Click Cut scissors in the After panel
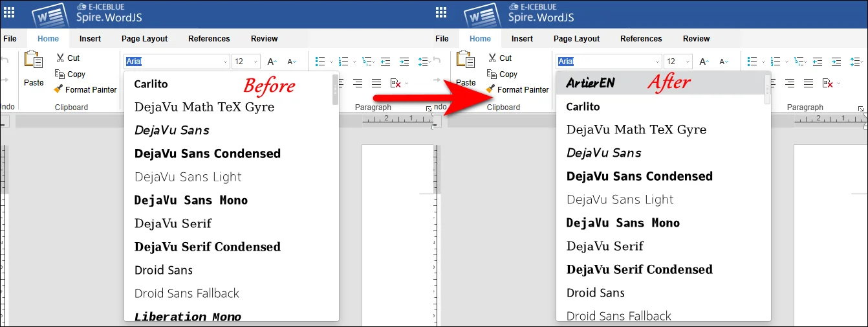The width and height of the screenshot is (868, 327). pos(492,58)
